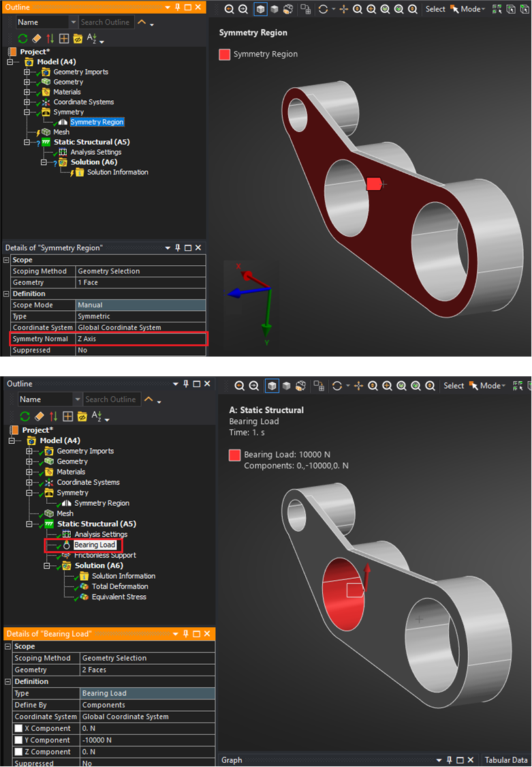Screen dimensions: 532x767
Task: Click yellow folder filter icon in Bearing Load window's Outline
Action: coord(82,417)
